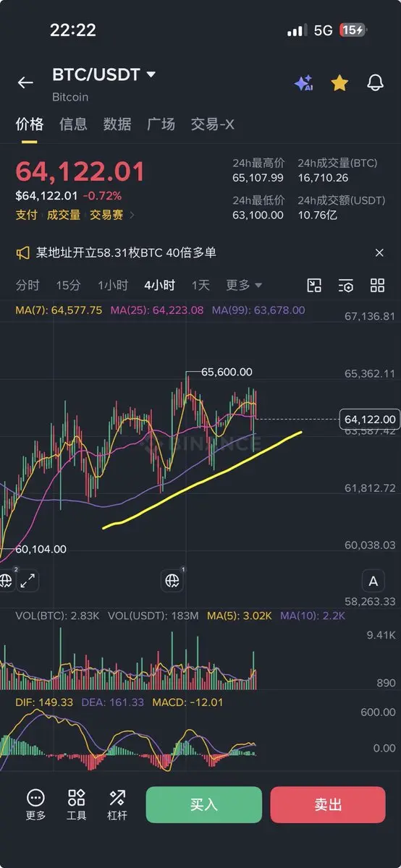The height and width of the screenshot is (868, 401).
Task: Toggle the auto scale A button
Action: [373, 580]
